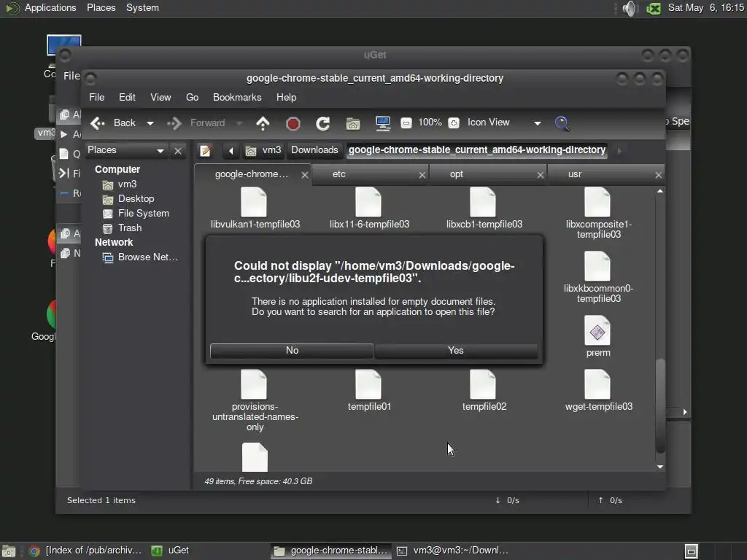Click scrollbar up arrow in file view
The height and width of the screenshot is (560, 747).
(x=660, y=191)
